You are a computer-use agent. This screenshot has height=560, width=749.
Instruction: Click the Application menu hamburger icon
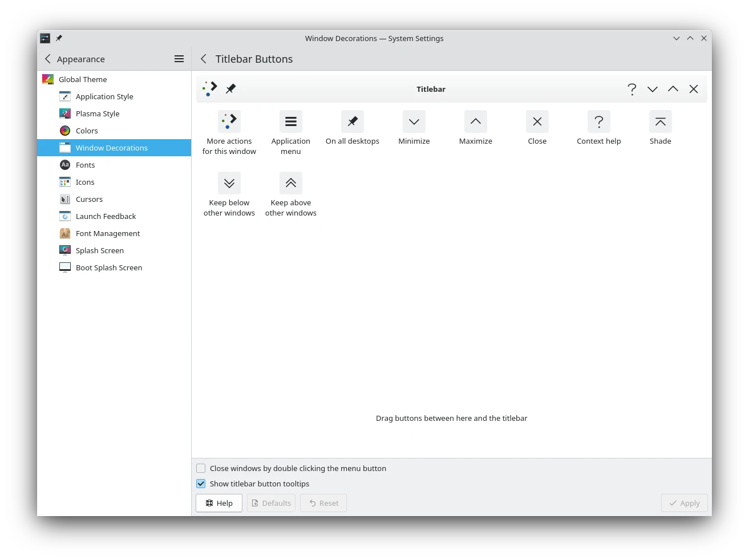(x=290, y=121)
